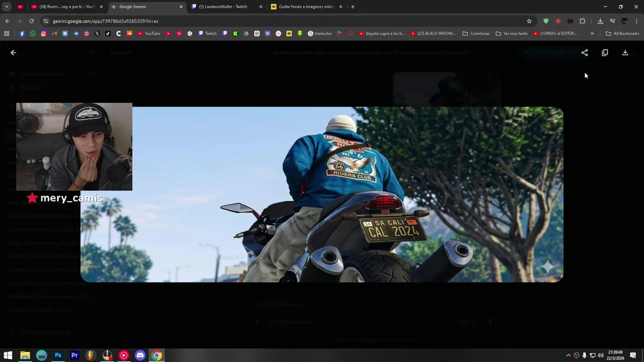Viewport: 644px width, 362px height.
Task: Open Chrome downloads
Action: tap(600, 21)
